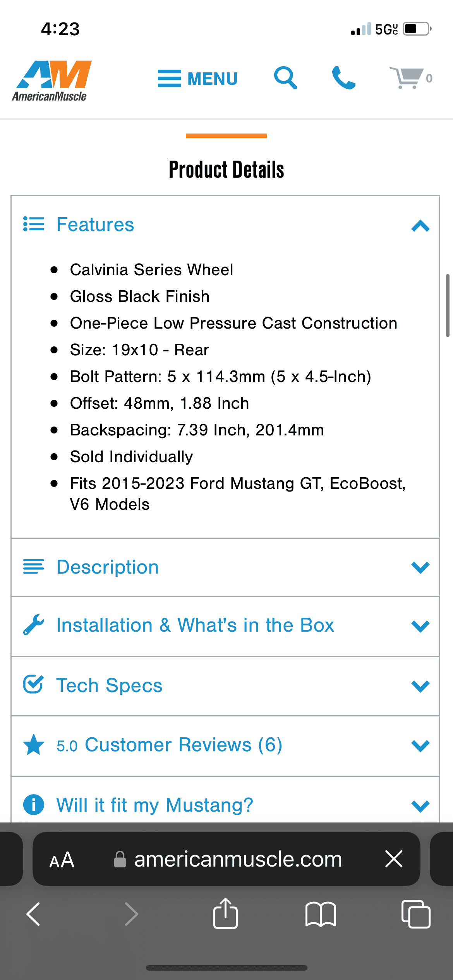The height and width of the screenshot is (980, 453).
Task: Open Safari bookmarks book icon
Action: pos(321,914)
